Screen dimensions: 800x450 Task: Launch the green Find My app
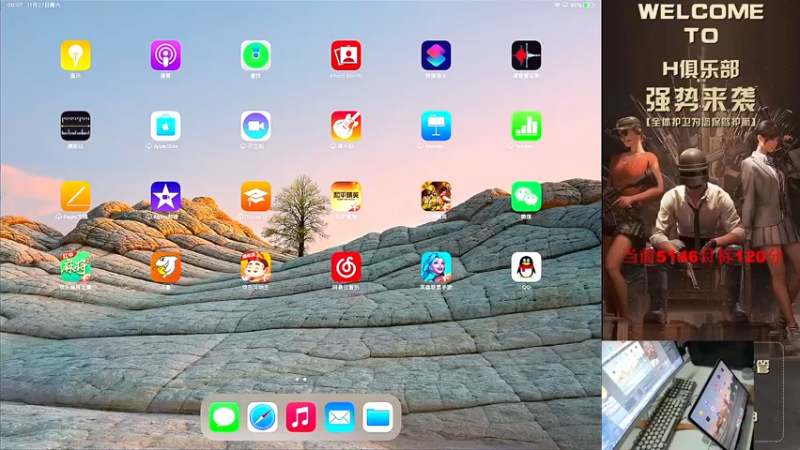(256, 55)
